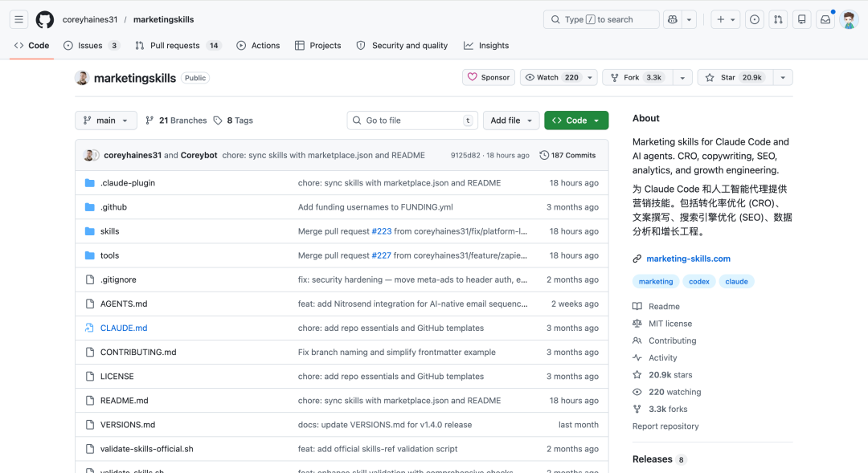Open the main branch selector dropdown
The height and width of the screenshot is (473, 868).
[x=106, y=120]
